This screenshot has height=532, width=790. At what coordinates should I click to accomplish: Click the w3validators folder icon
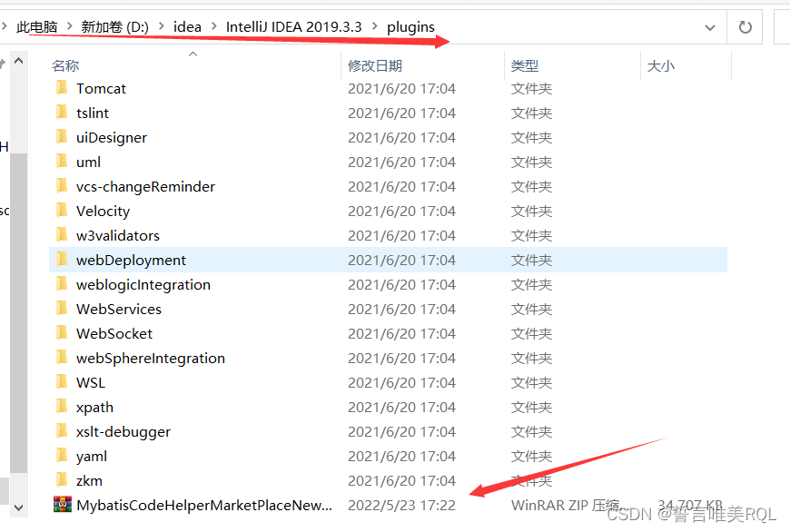(x=62, y=235)
